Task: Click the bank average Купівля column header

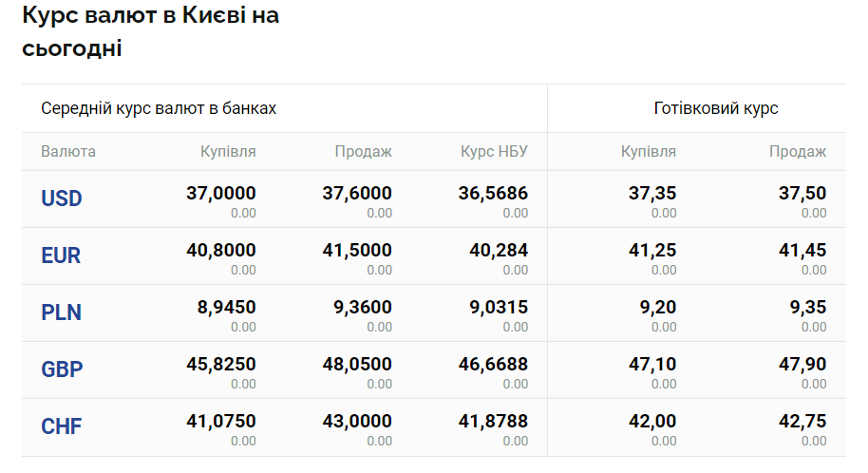Action: tap(228, 151)
